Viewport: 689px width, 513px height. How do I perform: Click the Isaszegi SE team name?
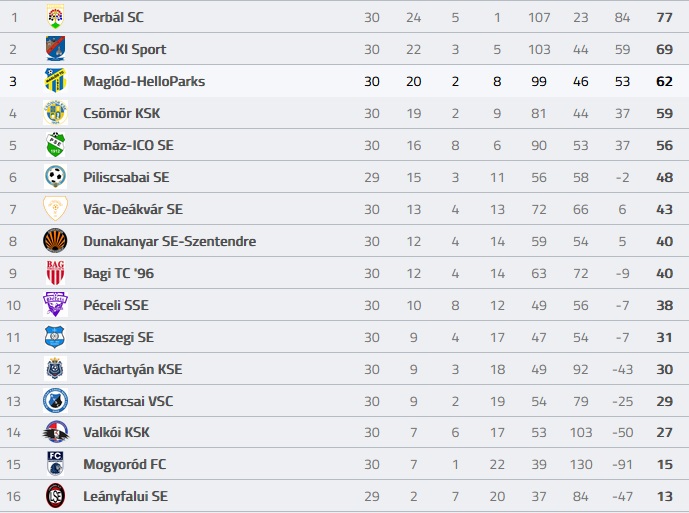pos(118,338)
